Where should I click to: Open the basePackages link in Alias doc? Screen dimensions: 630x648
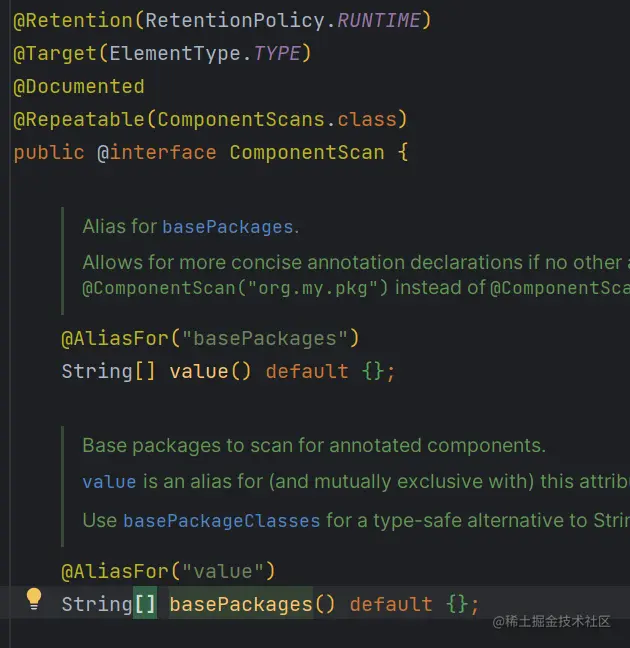tap(228, 227)
